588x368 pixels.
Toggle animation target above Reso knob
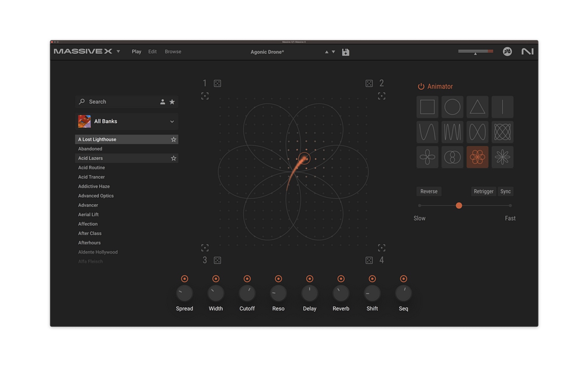[x=278, y=279]
